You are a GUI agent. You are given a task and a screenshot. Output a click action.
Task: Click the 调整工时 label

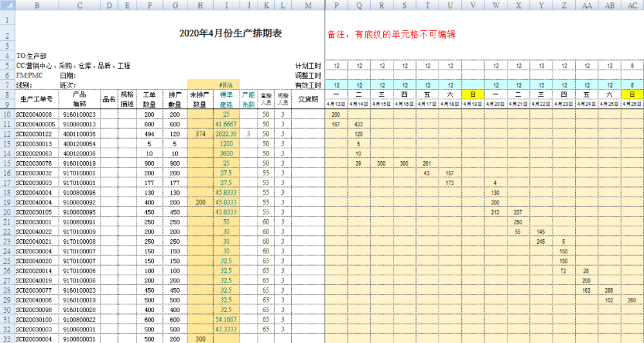pos(308,75)
